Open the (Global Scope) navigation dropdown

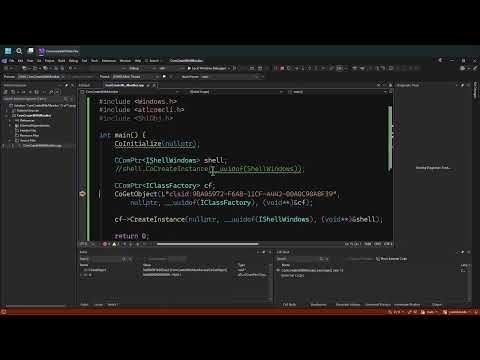235,92
